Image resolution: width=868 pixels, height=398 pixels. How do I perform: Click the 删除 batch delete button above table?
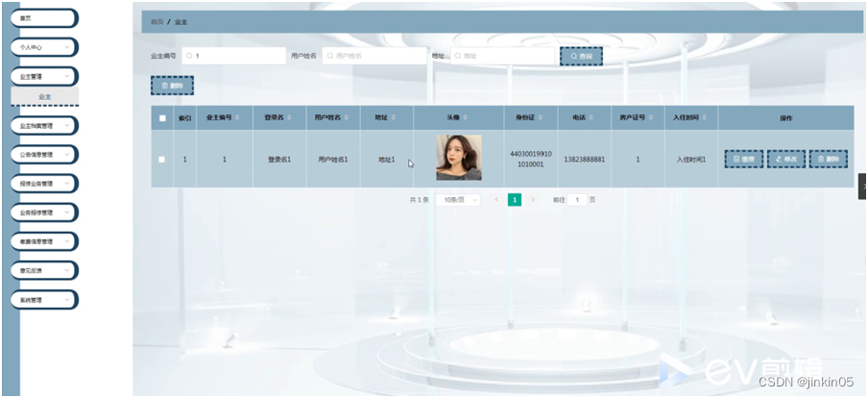pyautogui.click(x=172, y=86)
